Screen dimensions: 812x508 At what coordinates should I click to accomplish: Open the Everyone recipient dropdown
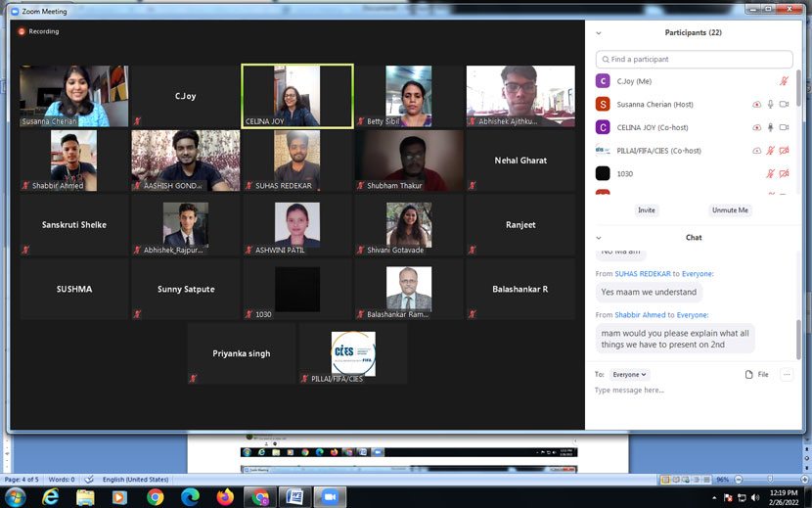629,375
